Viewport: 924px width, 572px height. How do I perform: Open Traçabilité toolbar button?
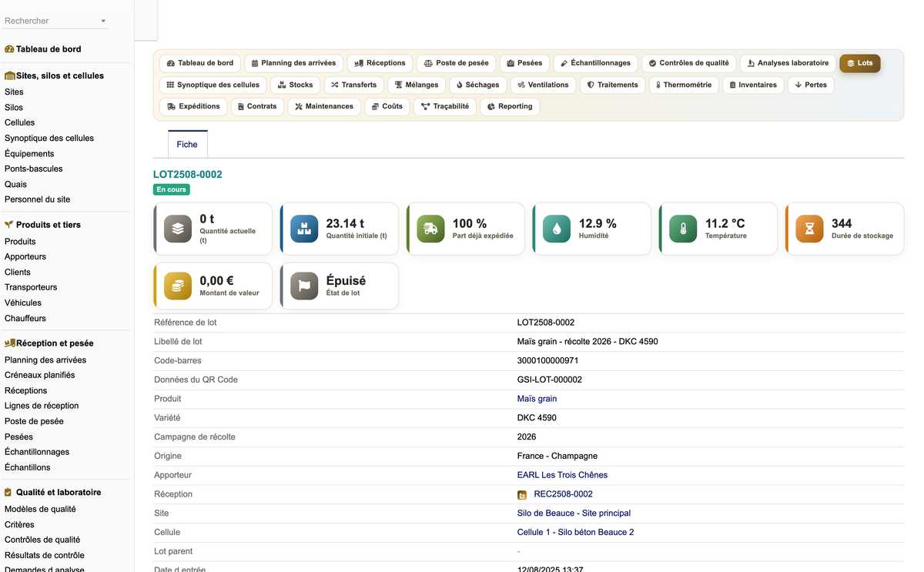point(445,106)
